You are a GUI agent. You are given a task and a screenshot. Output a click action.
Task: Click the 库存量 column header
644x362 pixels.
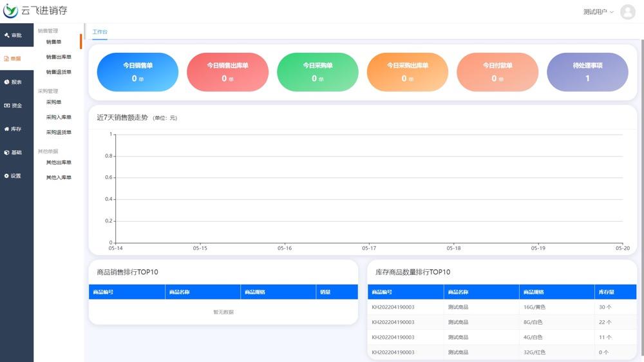[607, 292]
